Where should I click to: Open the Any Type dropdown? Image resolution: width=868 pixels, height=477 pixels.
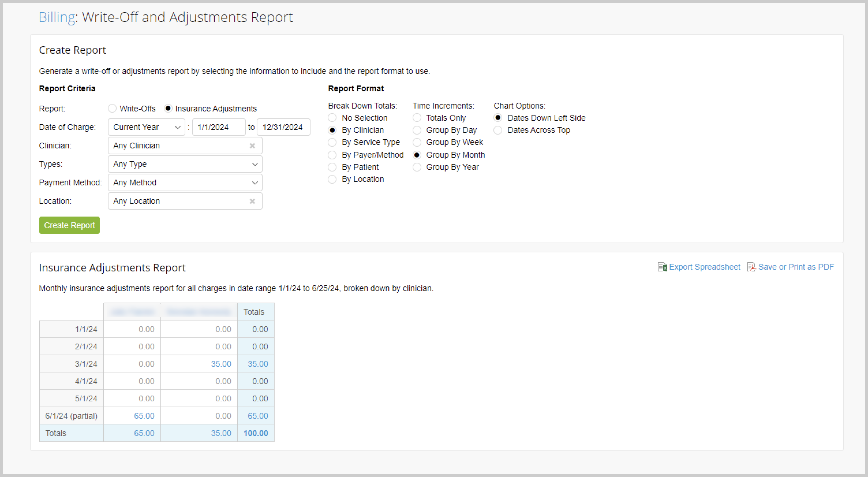pos(185,164)
